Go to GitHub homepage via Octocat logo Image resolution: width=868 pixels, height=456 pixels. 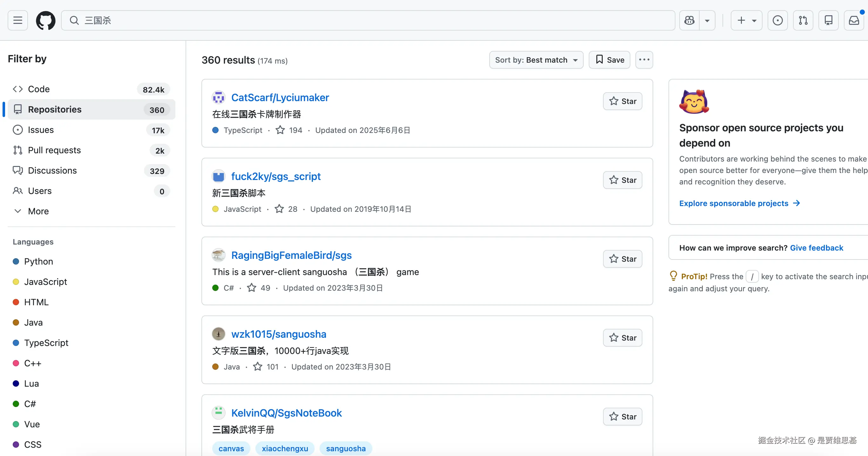[45, 20]
